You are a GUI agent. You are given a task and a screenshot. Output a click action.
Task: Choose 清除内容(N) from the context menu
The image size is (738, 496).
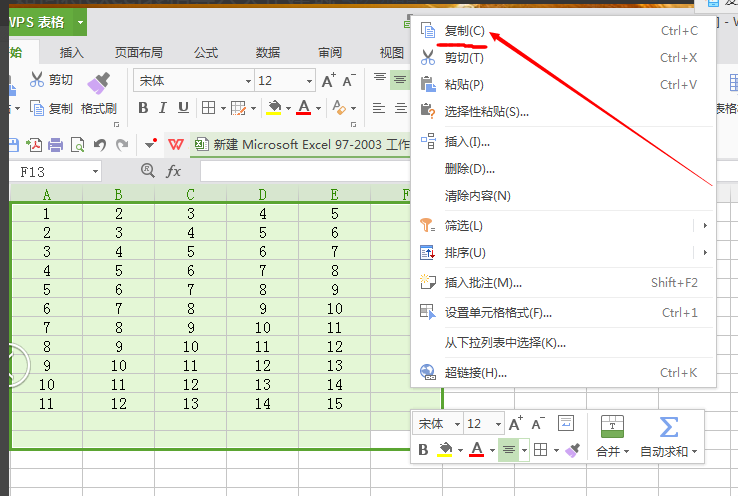tap(564, 195)
